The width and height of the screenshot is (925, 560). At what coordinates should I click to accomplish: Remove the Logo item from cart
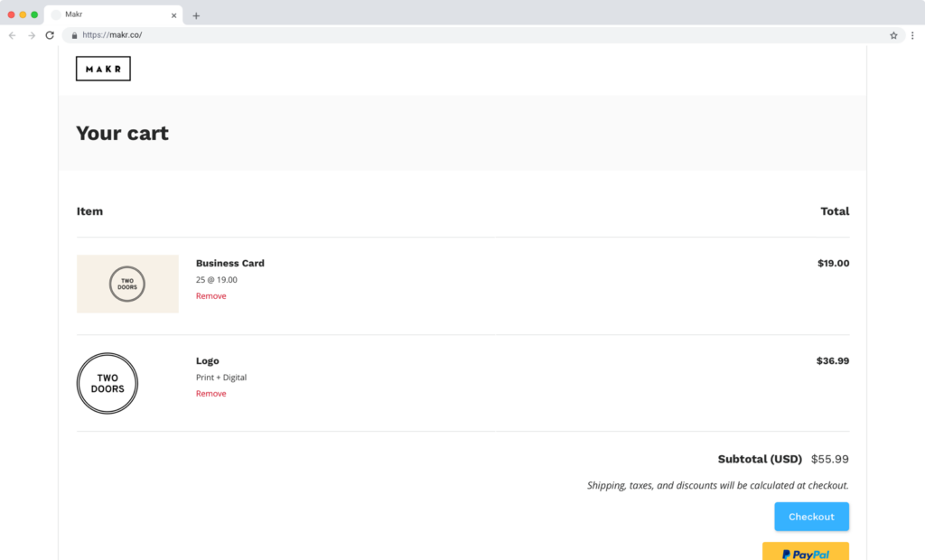[x=210, y=394]
